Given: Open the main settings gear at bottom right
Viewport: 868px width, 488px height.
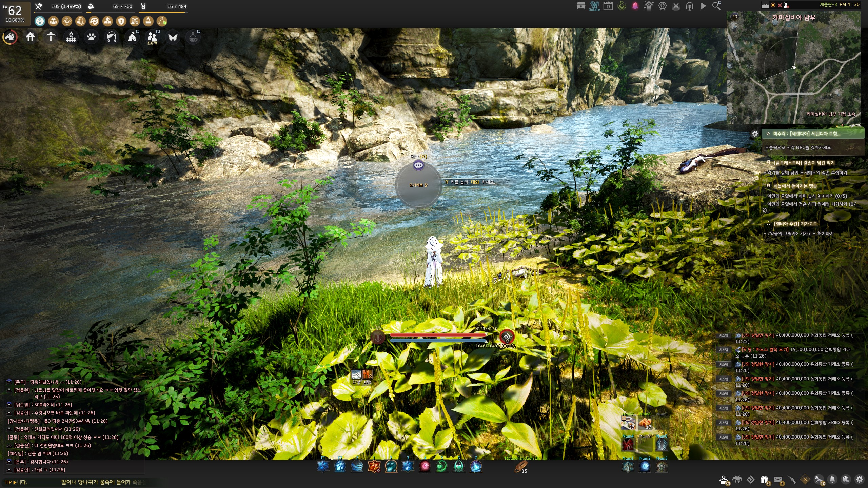Looking at the screenshot, I should [x=859, y=480].
